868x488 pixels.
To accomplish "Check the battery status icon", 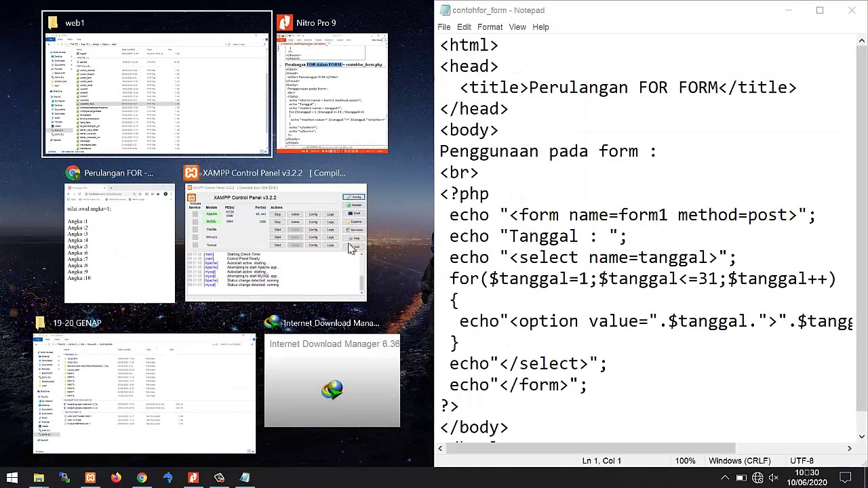I will (741, 478).
